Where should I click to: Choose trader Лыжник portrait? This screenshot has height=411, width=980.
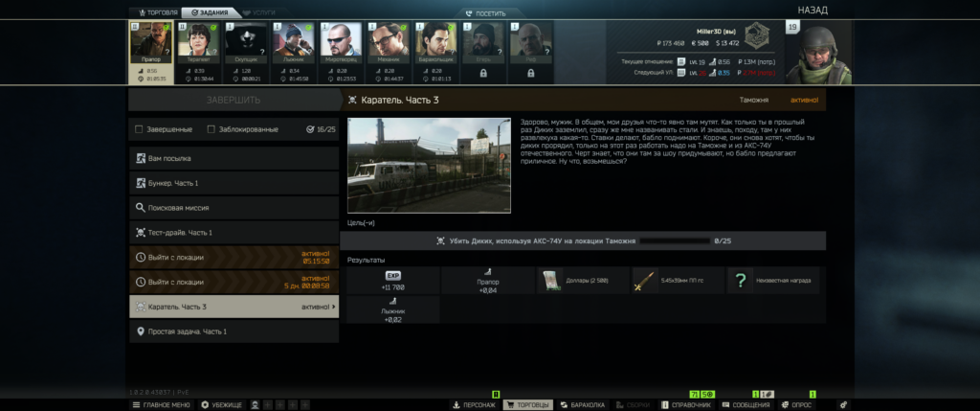[295, 43]
